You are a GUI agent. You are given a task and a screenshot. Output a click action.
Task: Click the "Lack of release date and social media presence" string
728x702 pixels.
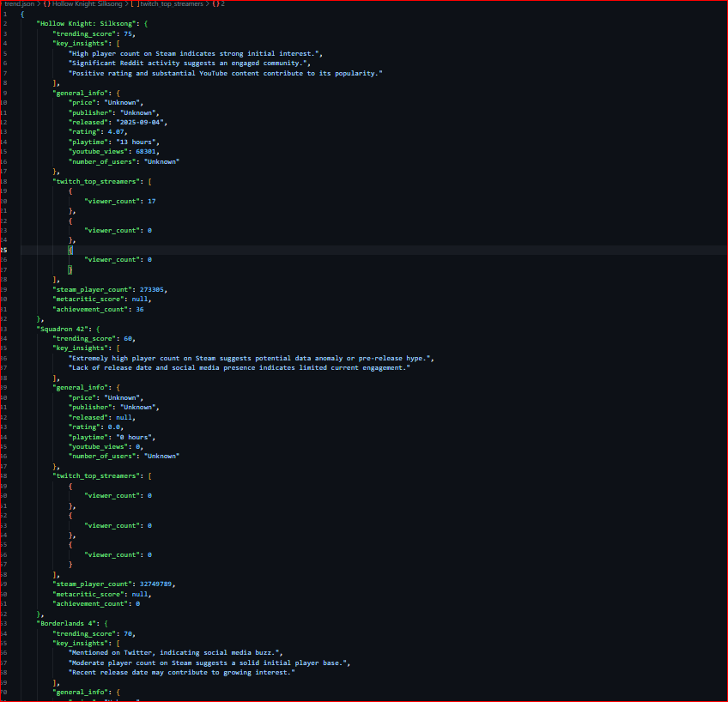(x=240, y=368)
